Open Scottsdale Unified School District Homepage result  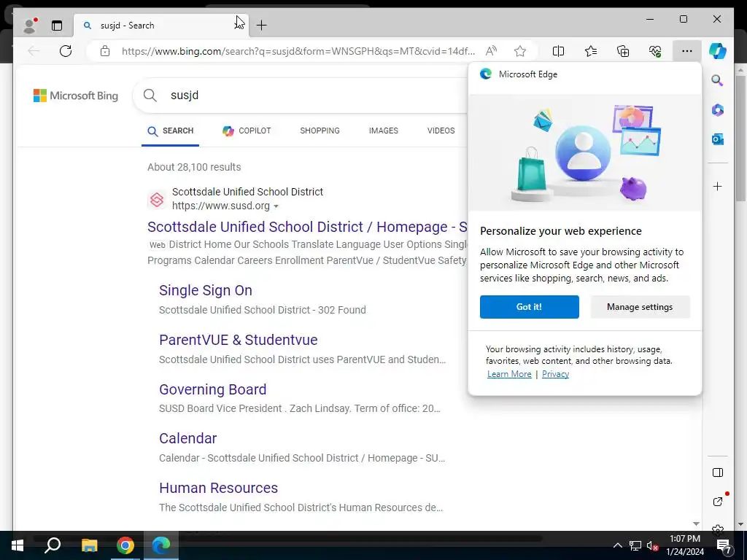coord(307,227)
